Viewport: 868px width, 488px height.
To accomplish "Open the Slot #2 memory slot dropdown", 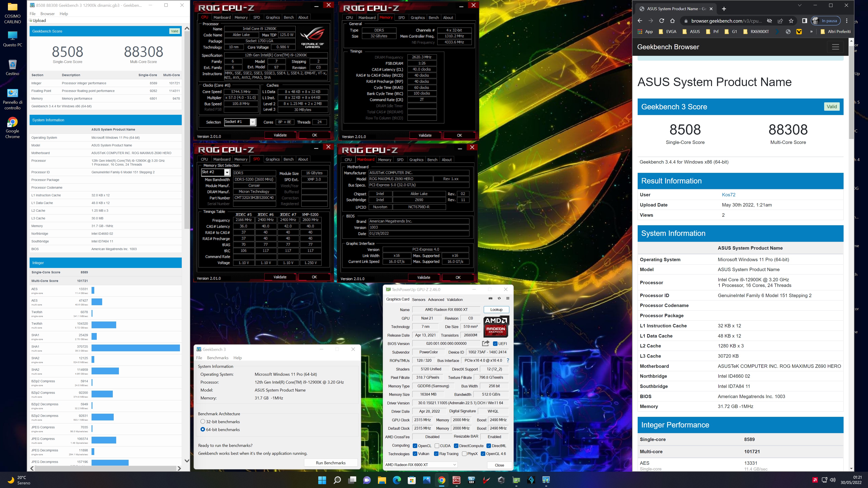I will tap(227, 172).
